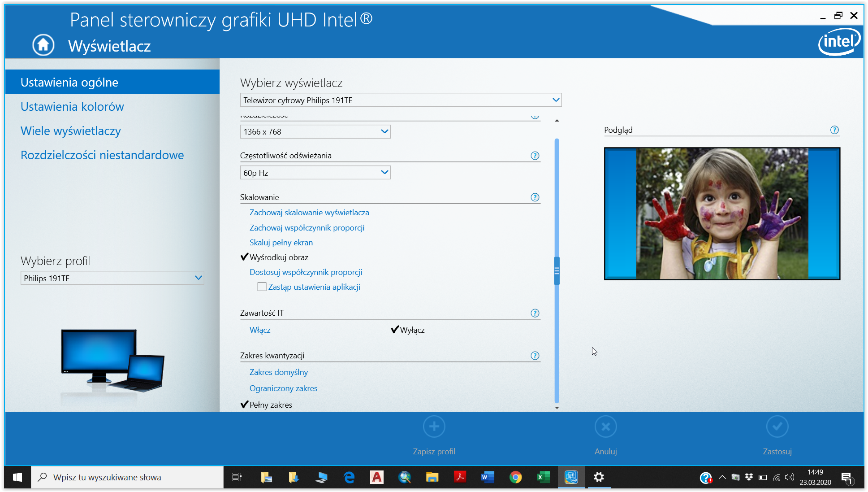The height and width of the screenshot is (492, 868).
Task: Show help for Zakres kwantyzacji
Action: click(x=535, y=356)
